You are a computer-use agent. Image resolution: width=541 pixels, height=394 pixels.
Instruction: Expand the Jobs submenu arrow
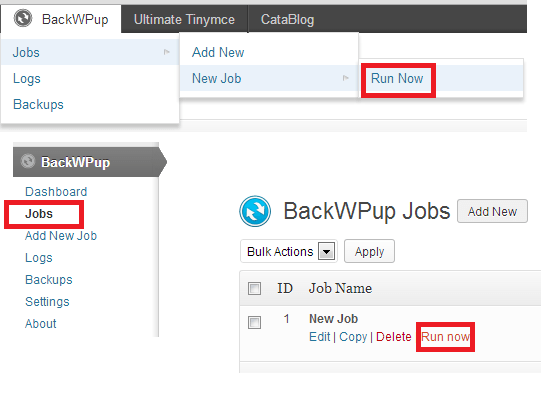point(167,52)
